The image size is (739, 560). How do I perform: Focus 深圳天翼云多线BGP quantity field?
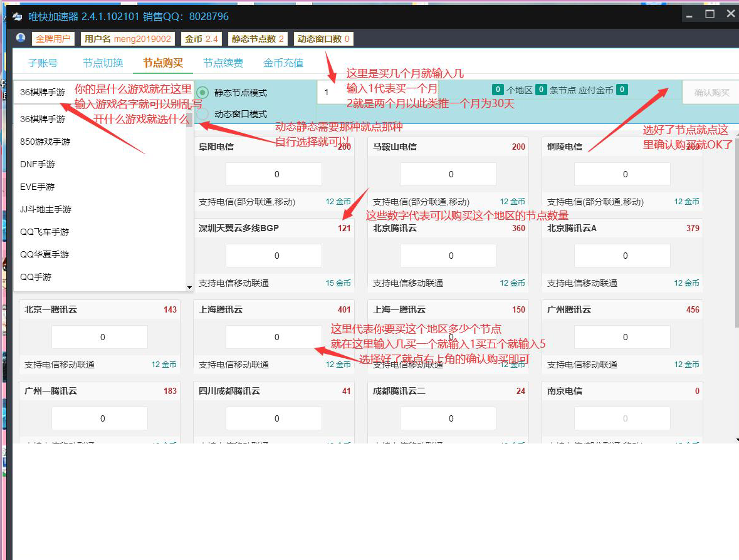tap(274, 256)
